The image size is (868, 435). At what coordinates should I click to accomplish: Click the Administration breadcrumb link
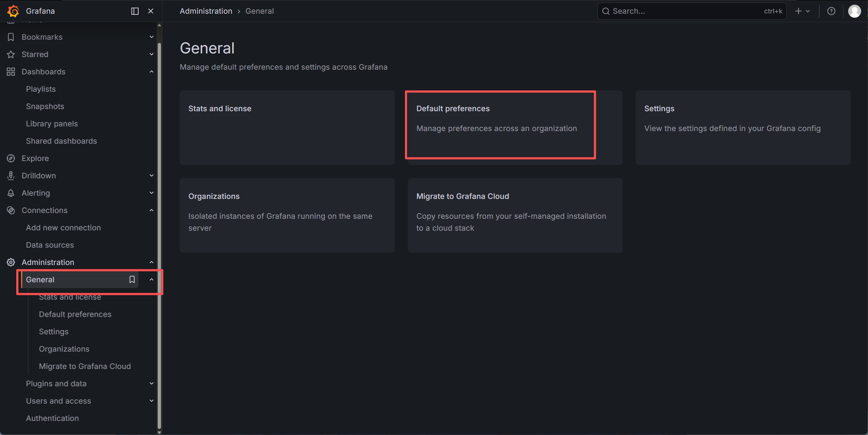tap(206, 11)
